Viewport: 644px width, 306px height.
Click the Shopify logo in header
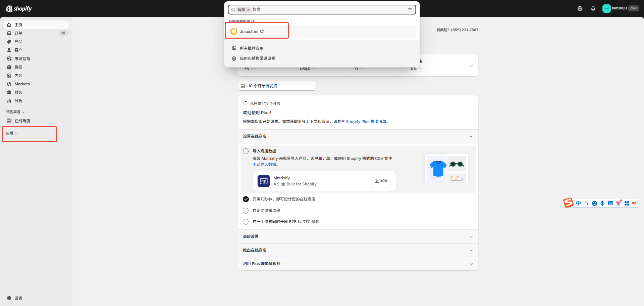click(x=19, y=8)
